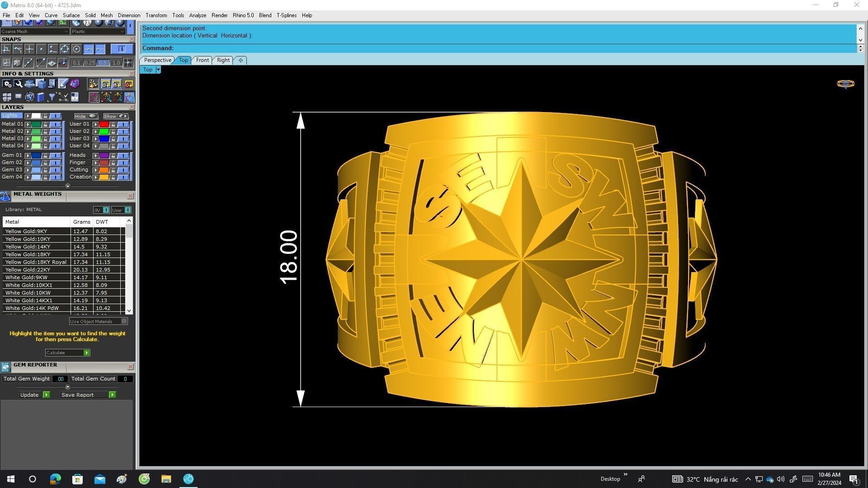Set the grid snap value to 0.25

(x=90, y=63)
